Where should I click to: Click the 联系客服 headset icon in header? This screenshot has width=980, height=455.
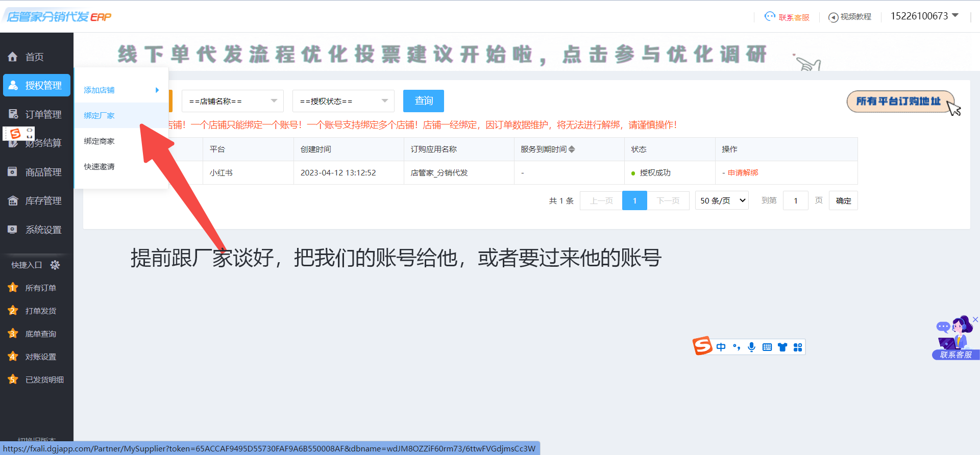coord(770,17)
